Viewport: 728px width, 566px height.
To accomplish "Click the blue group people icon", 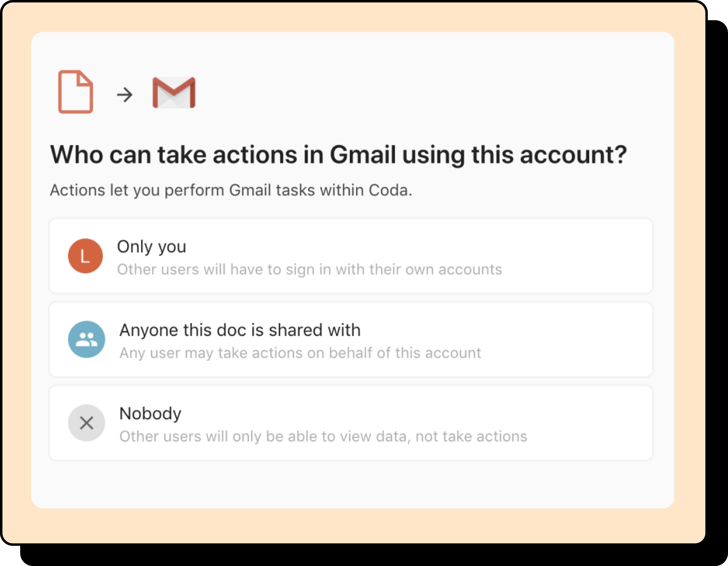I will point(86,339).
